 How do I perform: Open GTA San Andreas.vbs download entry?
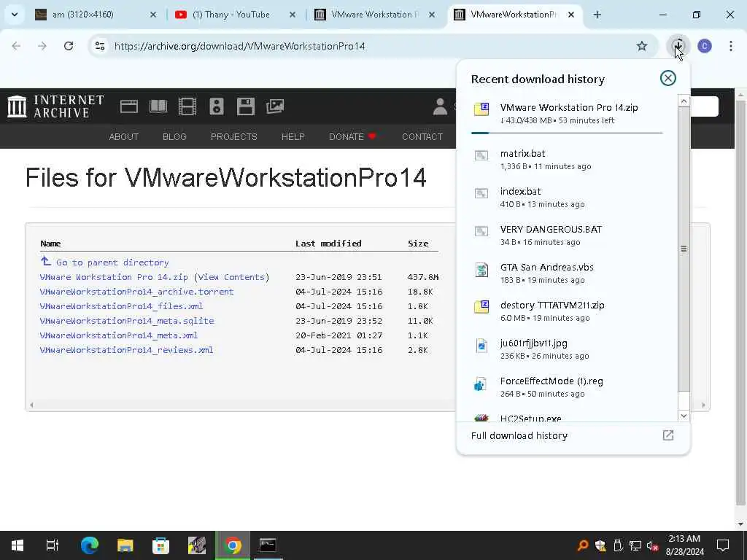pyautogui.click(x=567, y=273)
